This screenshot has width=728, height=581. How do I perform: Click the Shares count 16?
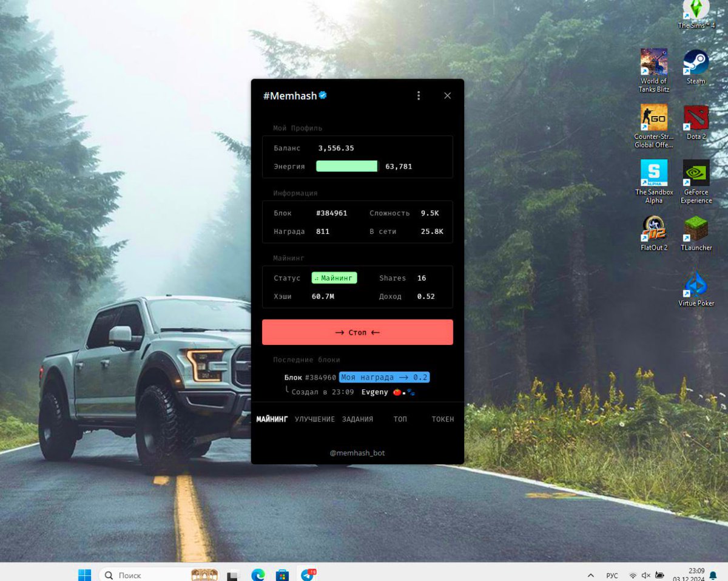click(422, 278)
